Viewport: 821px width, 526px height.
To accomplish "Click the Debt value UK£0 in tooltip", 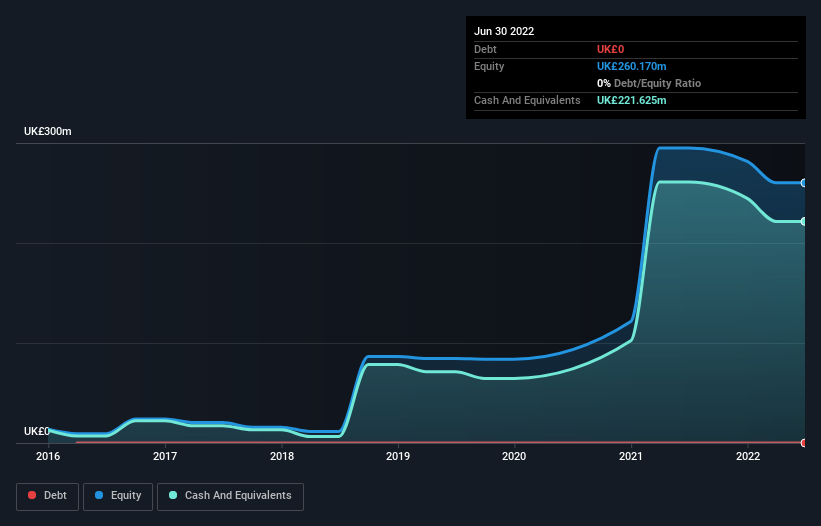I will click(611, 49).
